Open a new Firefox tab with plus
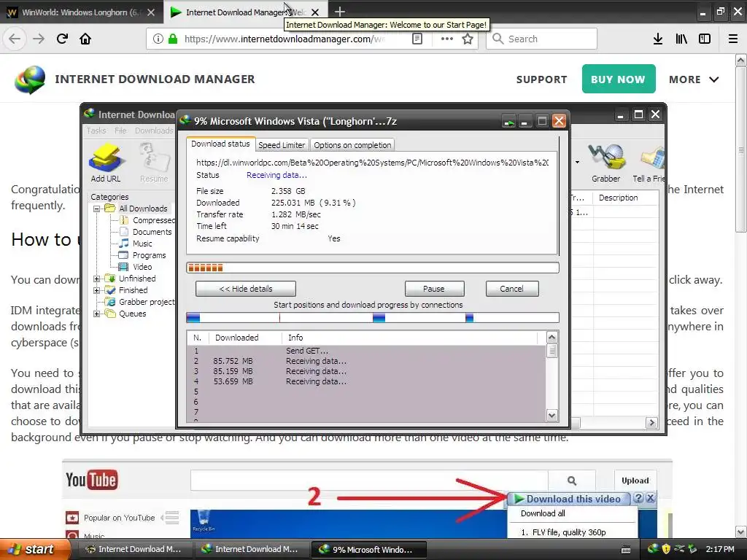Screen dimensions: 747x560 click(340, 12)
